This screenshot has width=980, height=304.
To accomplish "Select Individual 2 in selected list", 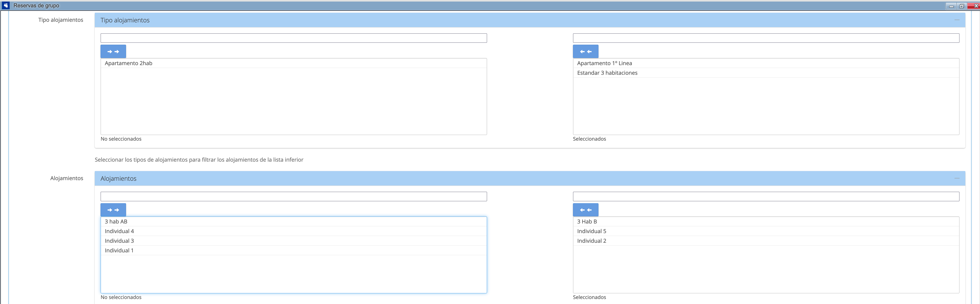I will coord(591,241).
